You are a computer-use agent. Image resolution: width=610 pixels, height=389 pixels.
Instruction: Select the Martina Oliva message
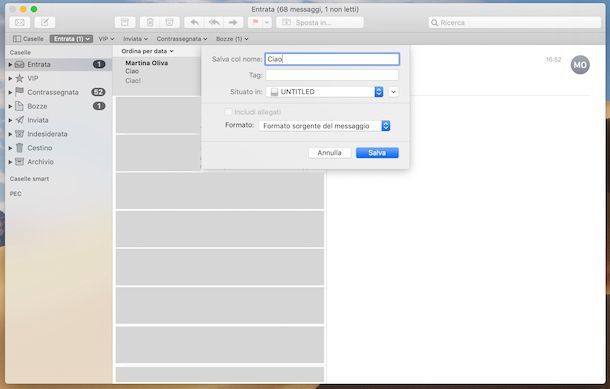click(x=158, y=76)
